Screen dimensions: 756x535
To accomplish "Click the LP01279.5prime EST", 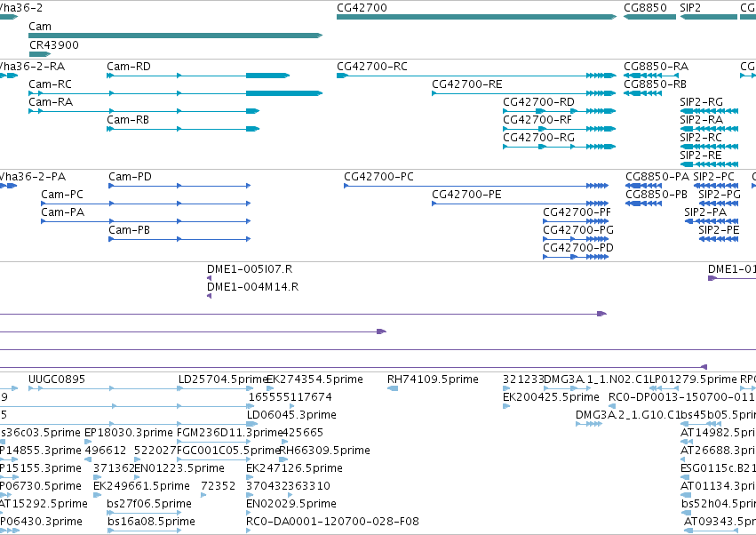I will pyautogui.click(x=664, y=388).
